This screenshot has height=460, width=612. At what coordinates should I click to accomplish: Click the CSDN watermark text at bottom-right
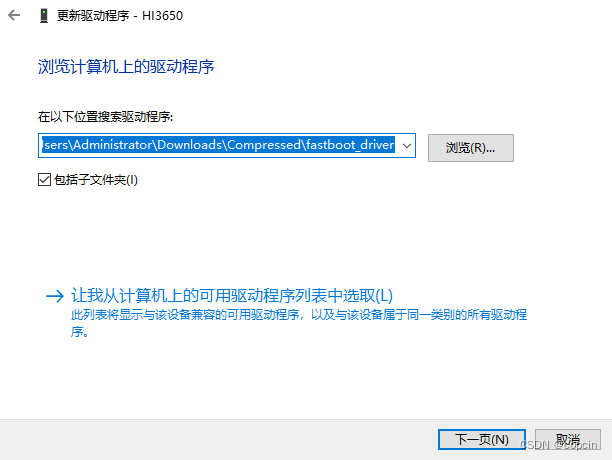point(559,445)
